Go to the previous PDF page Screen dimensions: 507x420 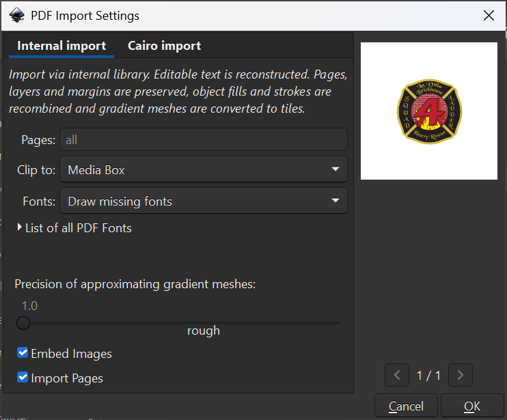pyautogui.click(x=397, y=375)
